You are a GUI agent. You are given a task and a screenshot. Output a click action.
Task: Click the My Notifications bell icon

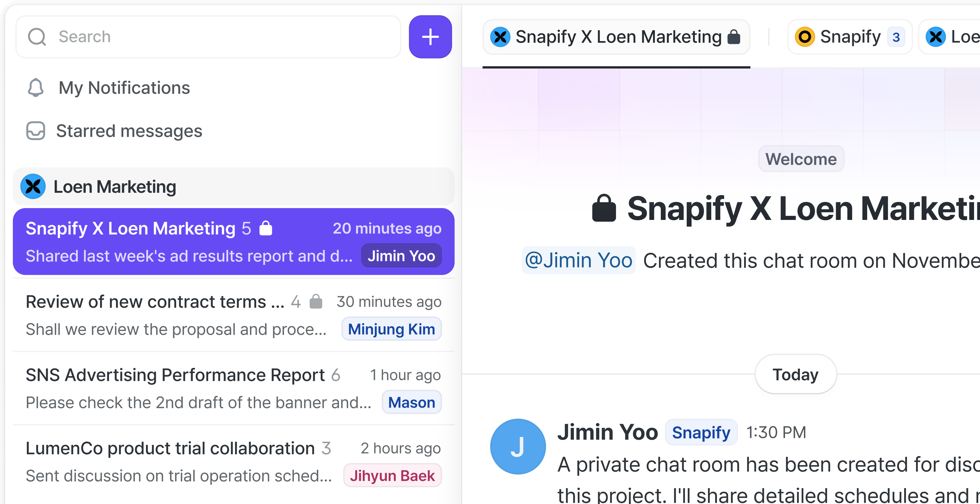[x=36, y=88]
